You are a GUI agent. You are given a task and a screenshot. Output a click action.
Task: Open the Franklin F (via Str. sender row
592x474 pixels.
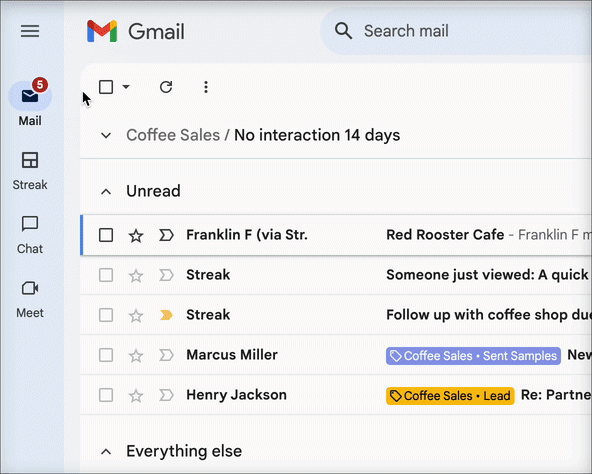247,235
